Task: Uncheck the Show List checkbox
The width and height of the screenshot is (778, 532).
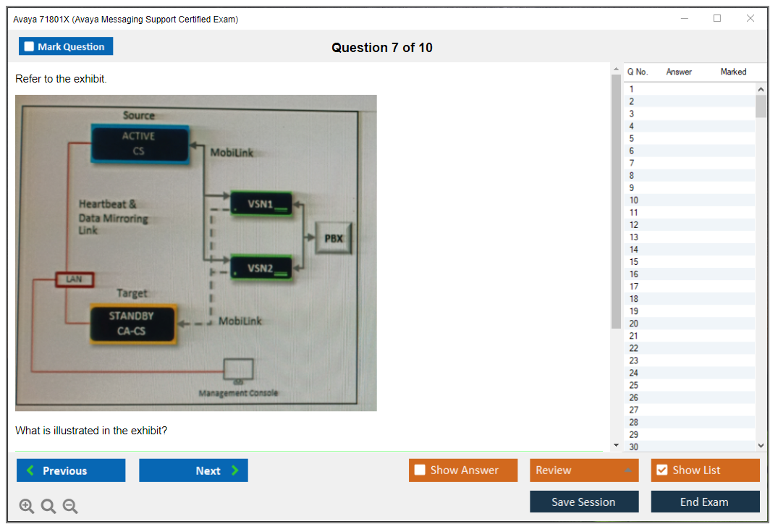Action: coord(661,470)
